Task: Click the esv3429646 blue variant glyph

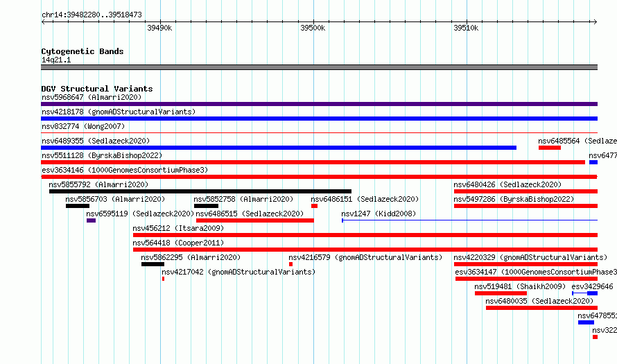Action: click(x=584, y=293)
